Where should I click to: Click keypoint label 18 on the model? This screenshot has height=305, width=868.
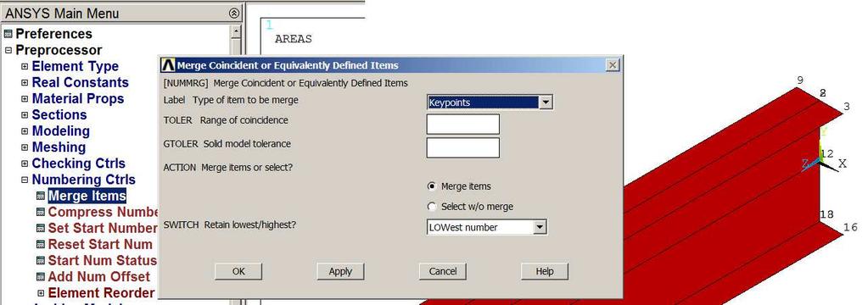coord(826,214)
